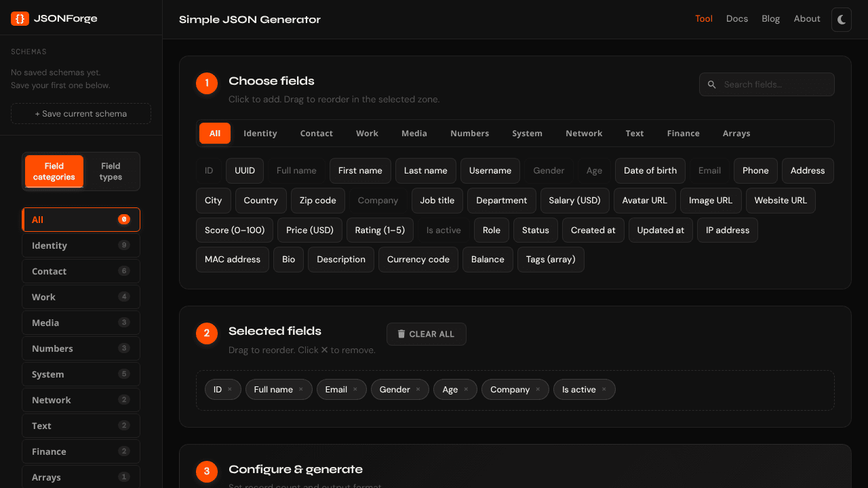Add the Avatar URL field
868x488 pixels.
pos(645,201)
